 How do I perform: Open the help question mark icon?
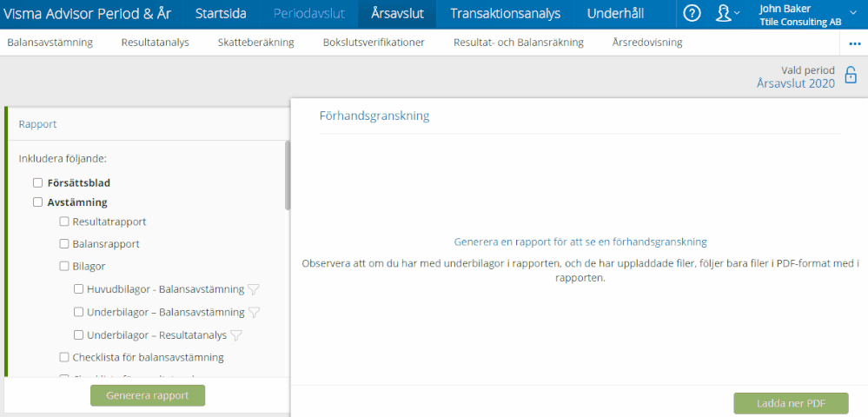[x=692, y=13]
